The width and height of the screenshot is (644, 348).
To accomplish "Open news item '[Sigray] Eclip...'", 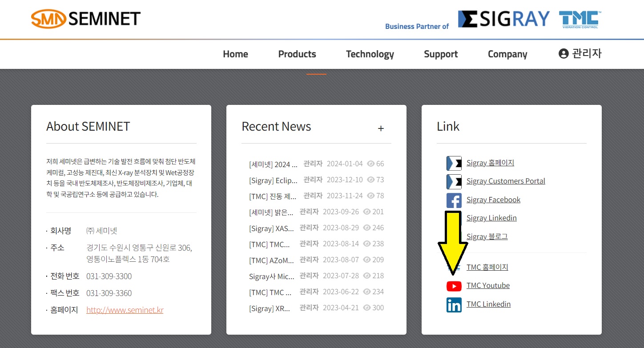I will pos(273,180).
